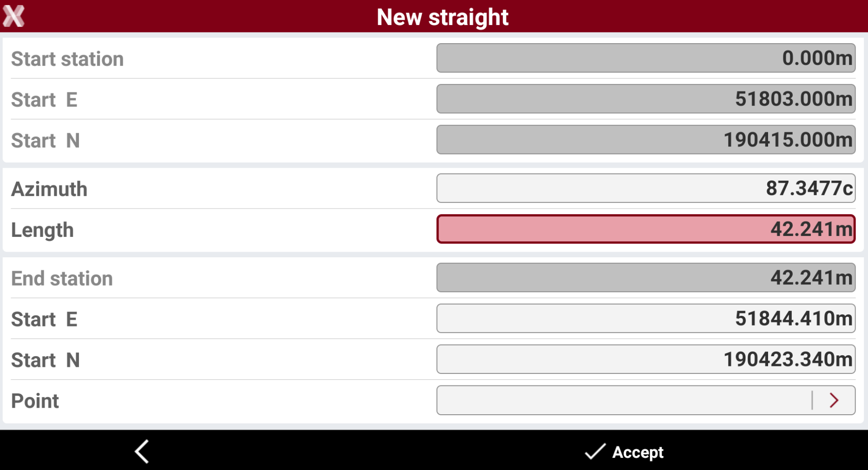Viewport: 868px width, 470px height.
Task: Select the End station label
Action: (62, 279)
